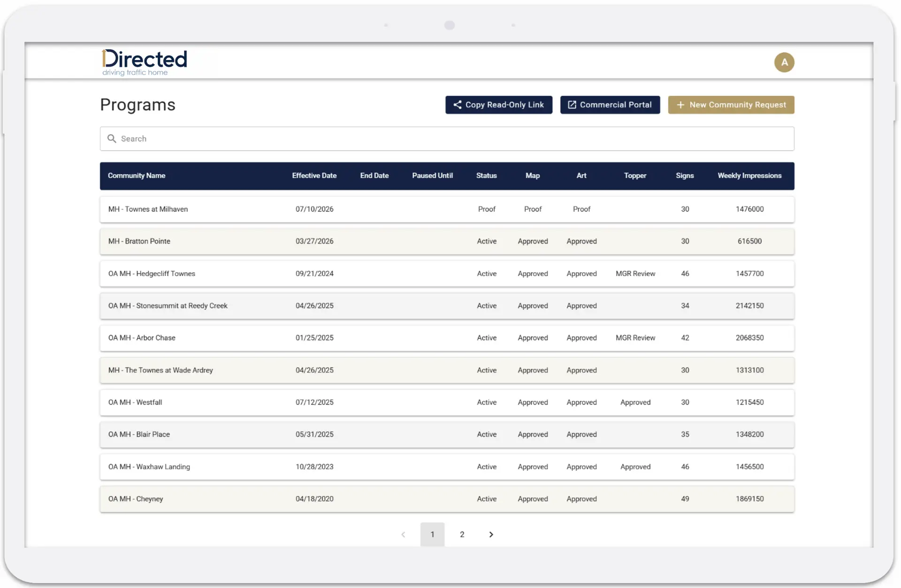The height and width of the screenshot is (588, 901).
Task: Sort by Map column header
Action: pos(533,176)
